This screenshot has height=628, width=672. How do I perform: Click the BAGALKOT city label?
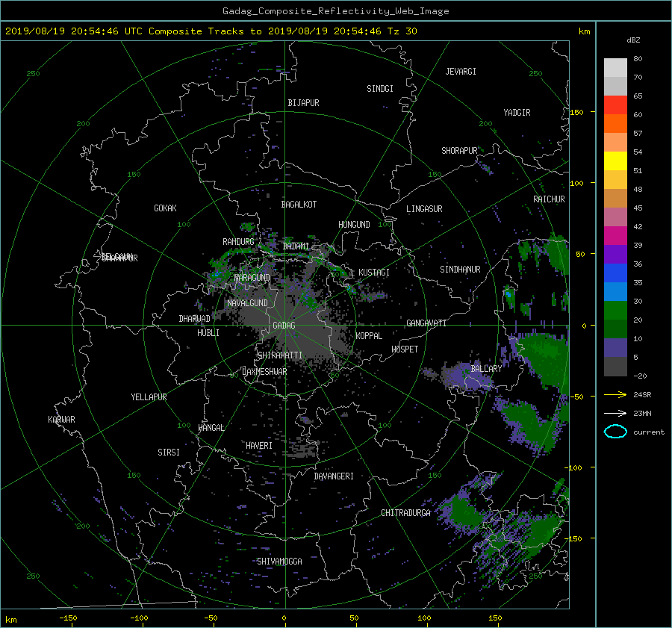point(299,205)
